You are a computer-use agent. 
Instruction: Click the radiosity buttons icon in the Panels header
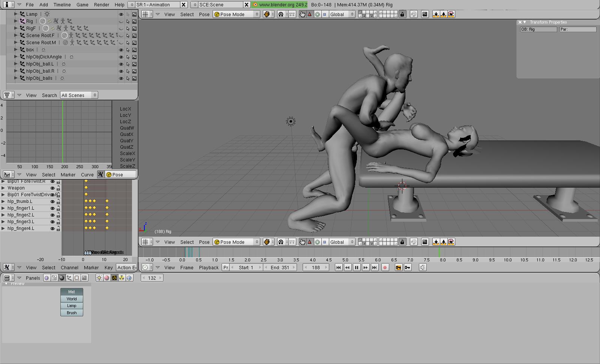coord(122,278)
